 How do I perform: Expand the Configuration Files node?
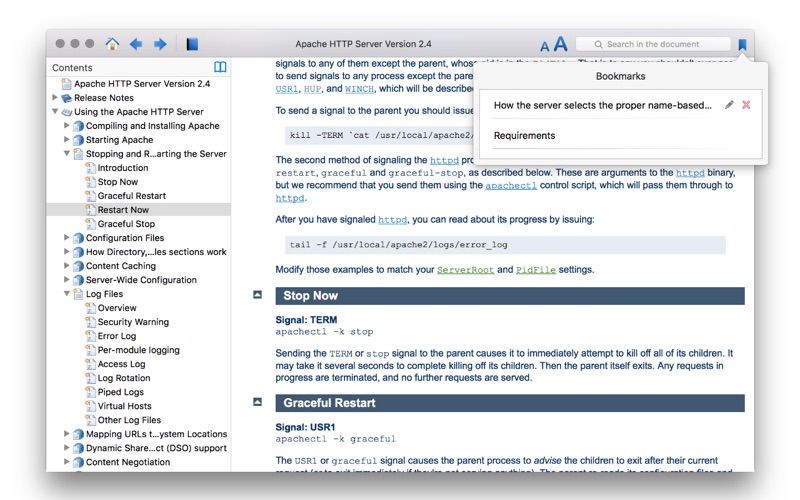click(x=67, y=237)
